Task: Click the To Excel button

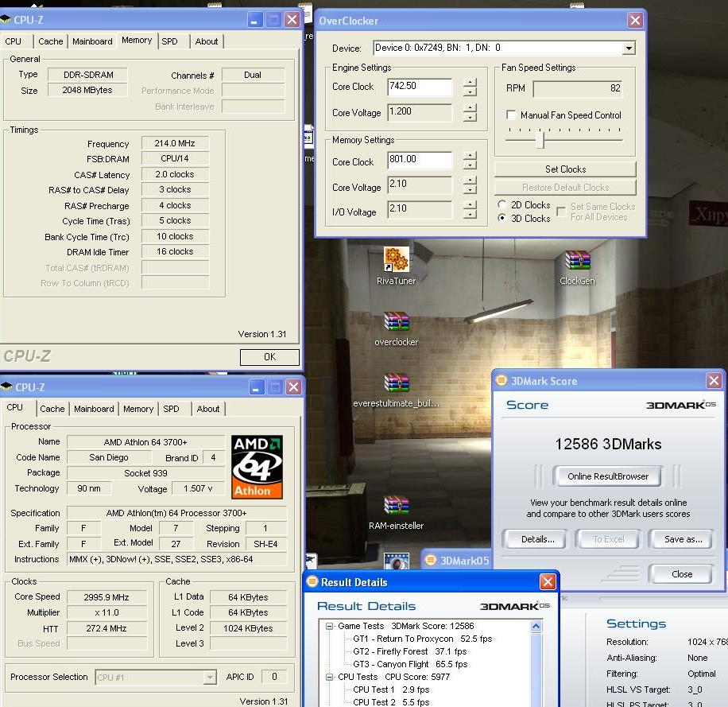Action: (x=608, y=539)
